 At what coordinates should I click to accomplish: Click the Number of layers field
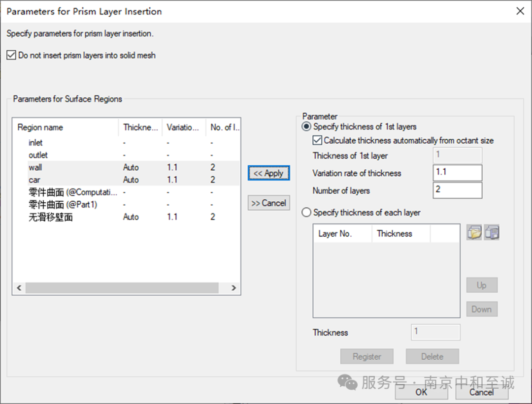point(457,190)
